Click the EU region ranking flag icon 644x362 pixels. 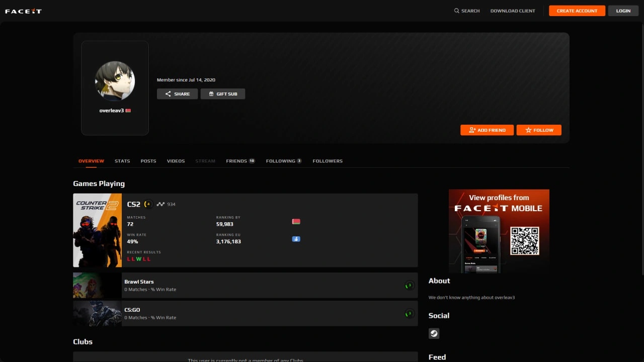(x=296, y=239)
